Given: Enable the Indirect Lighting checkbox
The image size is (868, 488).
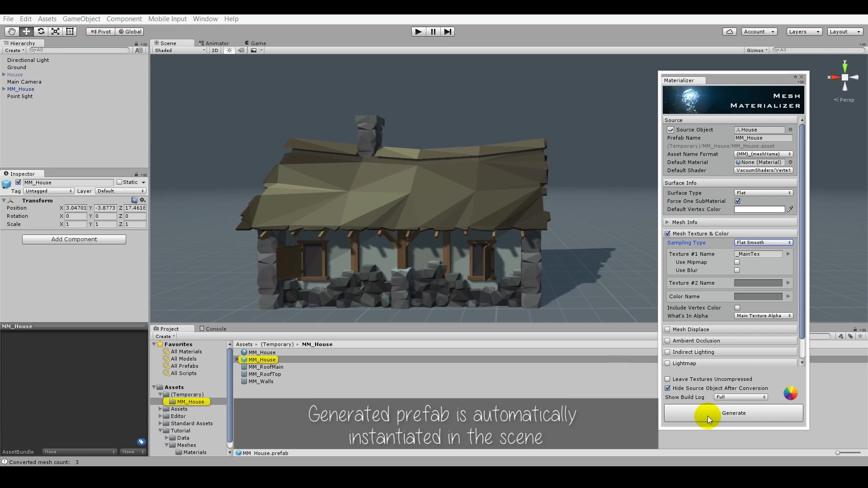Looking at the screenshot, I should 668,352.
